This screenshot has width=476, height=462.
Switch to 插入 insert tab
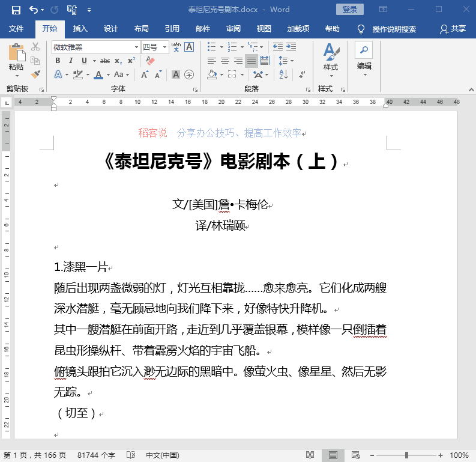click(x=80, y=29)
